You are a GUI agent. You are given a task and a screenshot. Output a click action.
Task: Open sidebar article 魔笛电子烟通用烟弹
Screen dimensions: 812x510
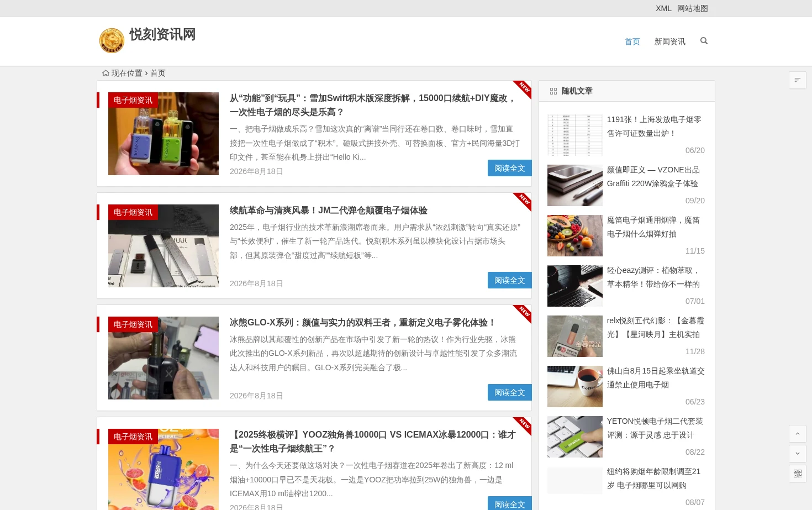(653, 227)
